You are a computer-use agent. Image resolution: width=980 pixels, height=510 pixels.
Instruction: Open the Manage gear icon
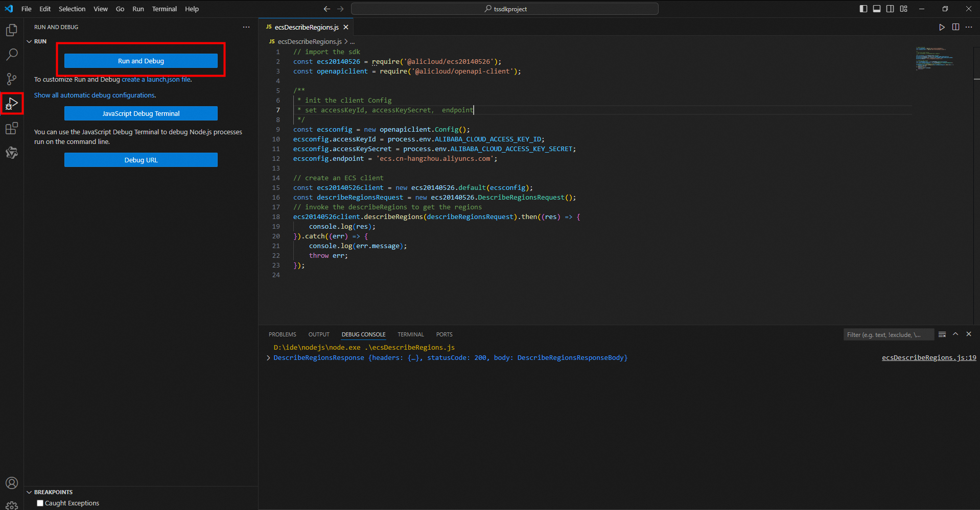[11, 505]
